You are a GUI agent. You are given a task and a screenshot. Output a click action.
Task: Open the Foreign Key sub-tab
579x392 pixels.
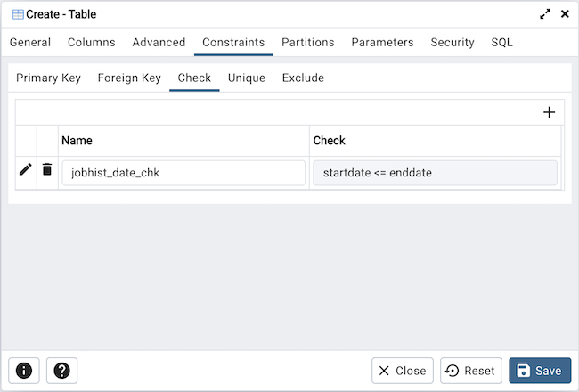129,78
